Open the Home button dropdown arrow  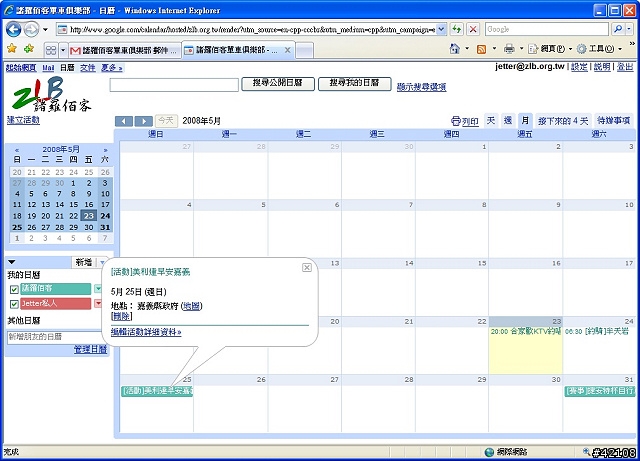pyautogui.click(x=467, y=49)
